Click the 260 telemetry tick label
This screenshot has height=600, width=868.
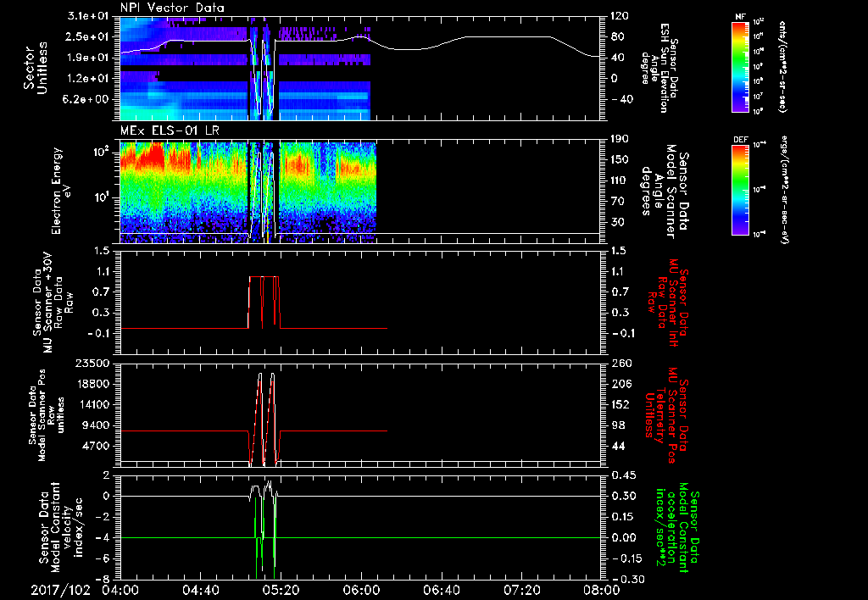620,364
